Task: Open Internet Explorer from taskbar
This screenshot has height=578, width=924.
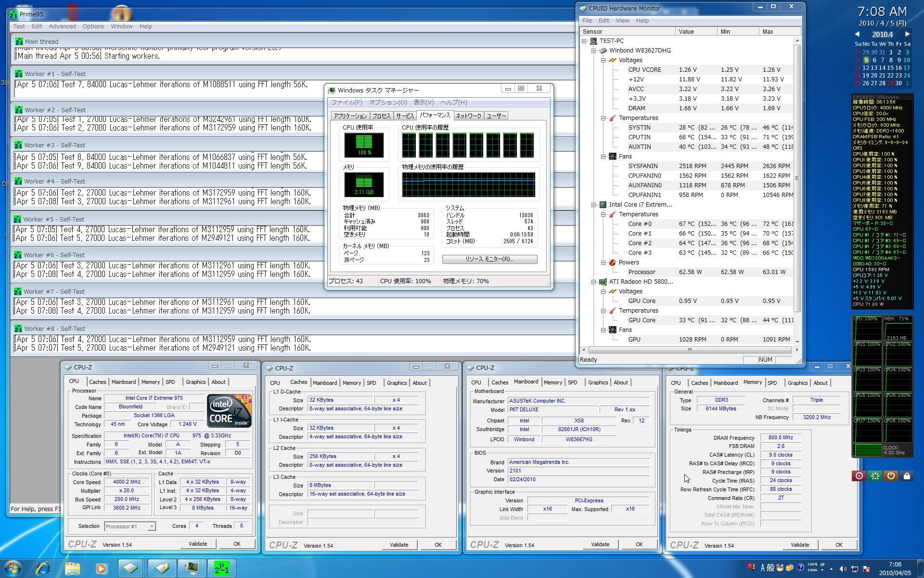Action: (43, 568)
